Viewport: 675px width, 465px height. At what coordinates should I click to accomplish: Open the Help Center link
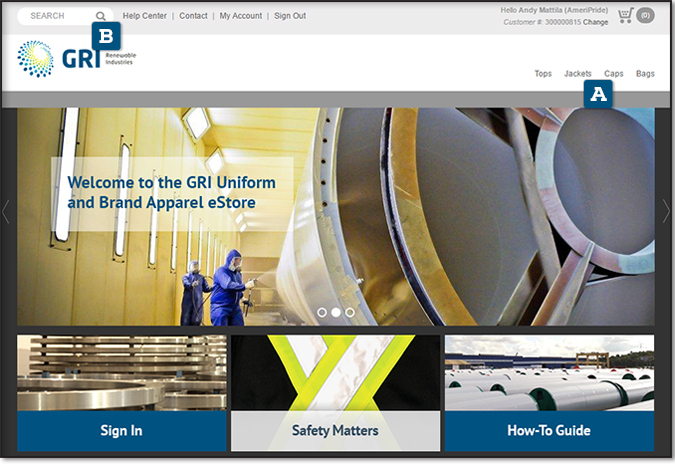tap(145, 16)
